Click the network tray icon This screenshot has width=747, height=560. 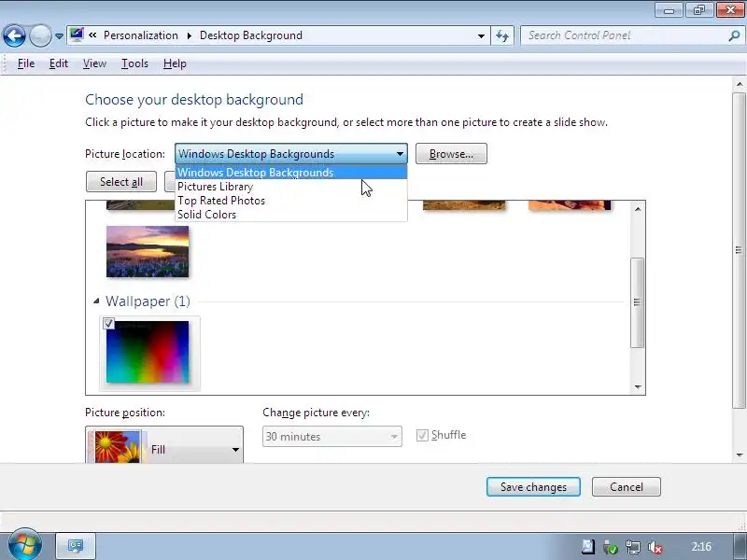pyautogui.click(x=633, y=547)
